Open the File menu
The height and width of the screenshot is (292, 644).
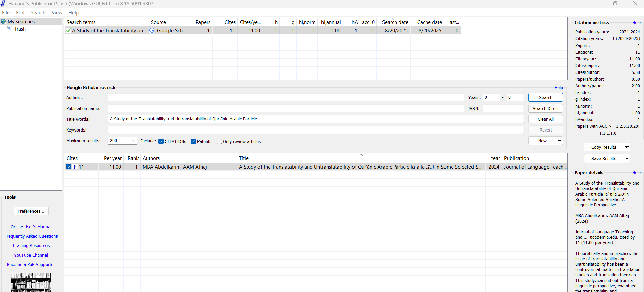click(6, 12)
